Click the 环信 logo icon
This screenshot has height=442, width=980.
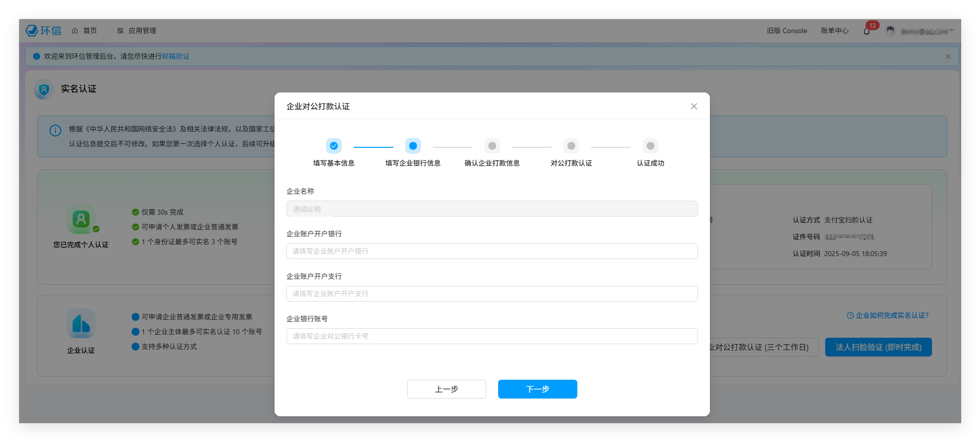coord(32,31)
